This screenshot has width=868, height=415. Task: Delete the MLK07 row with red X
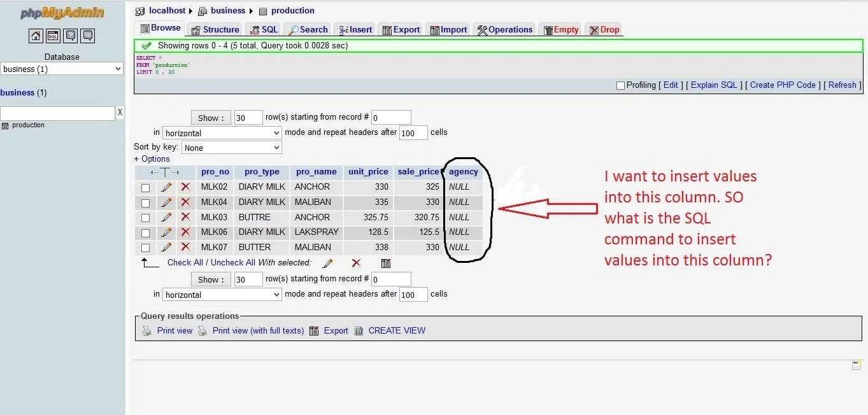click(185, 247)
